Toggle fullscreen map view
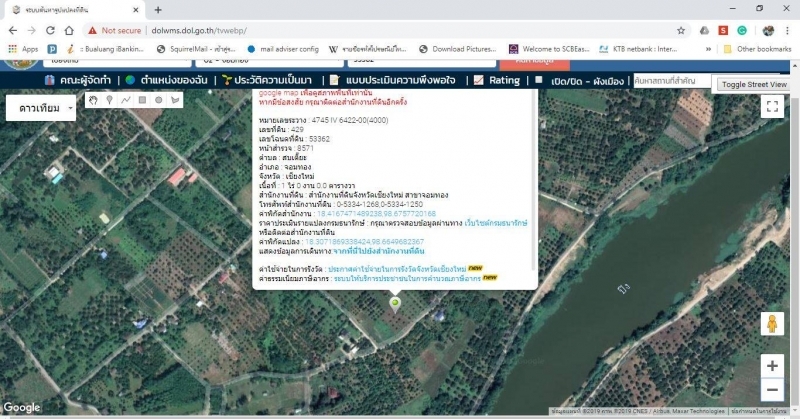800x419 pixels. (772, 107)
